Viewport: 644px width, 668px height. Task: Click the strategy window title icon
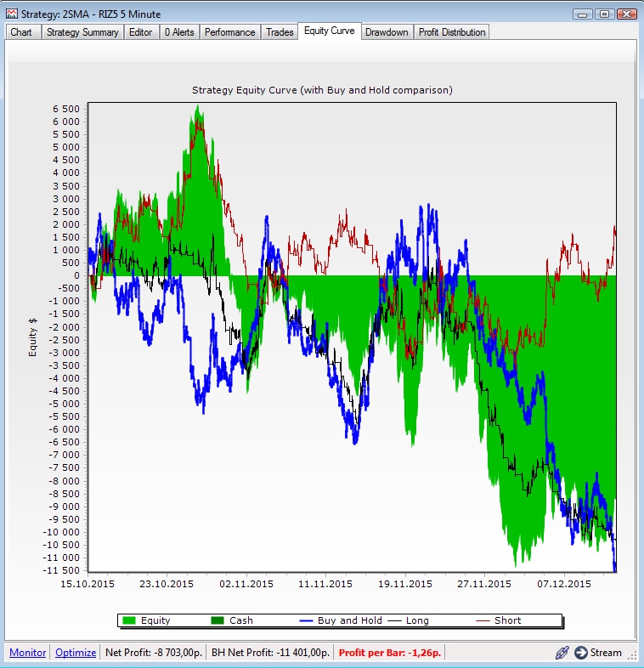[12, 14]
